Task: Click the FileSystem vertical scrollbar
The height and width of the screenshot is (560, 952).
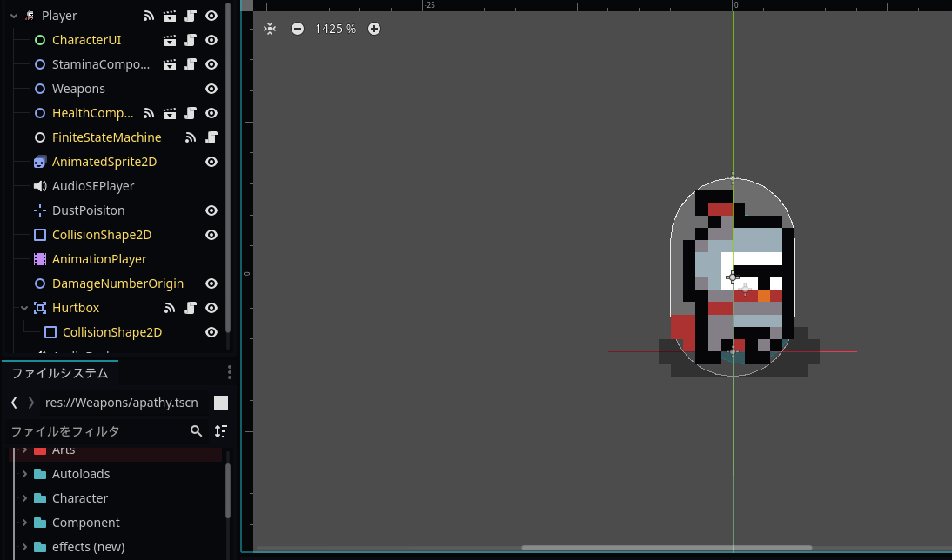Action: tap(228, 490)
